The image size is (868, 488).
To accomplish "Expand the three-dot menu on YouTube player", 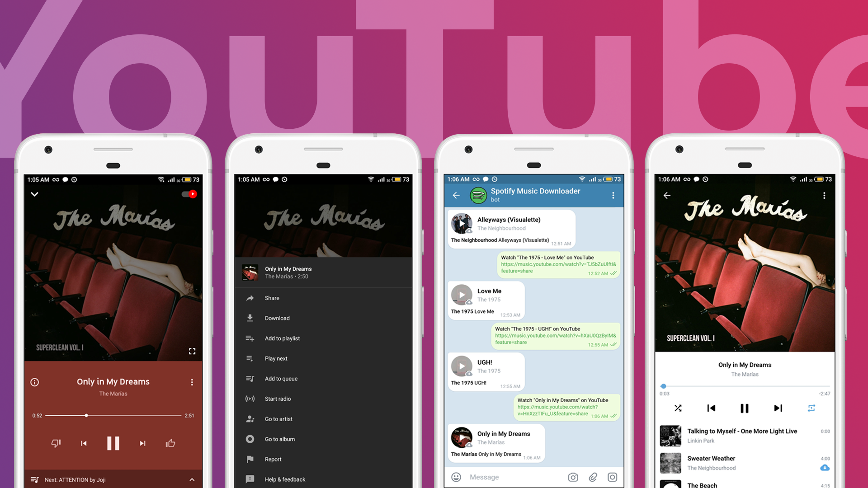I will 193,382.
